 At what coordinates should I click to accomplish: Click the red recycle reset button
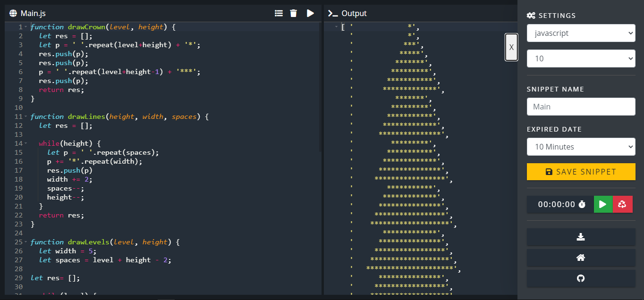[x=622, y=204]
